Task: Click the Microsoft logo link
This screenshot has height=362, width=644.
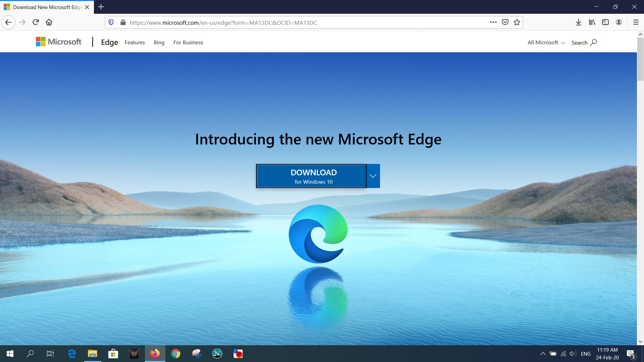Action: pos(58,42)
